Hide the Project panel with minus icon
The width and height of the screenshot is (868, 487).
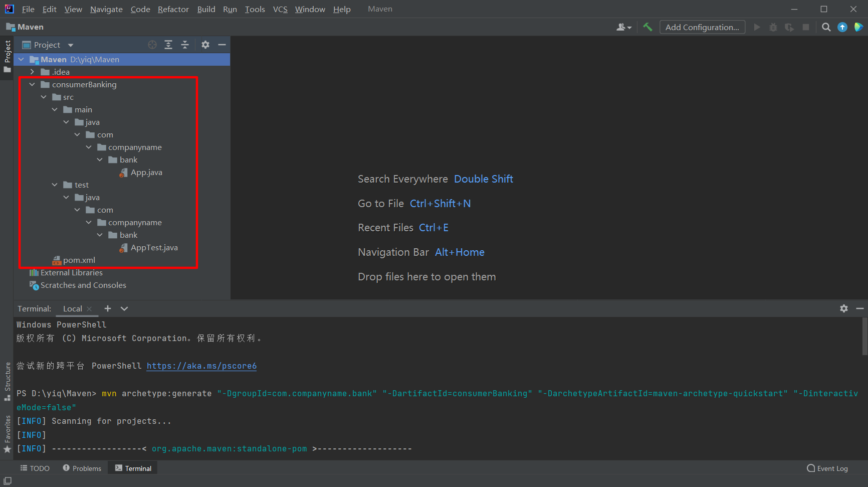[222, 45]
